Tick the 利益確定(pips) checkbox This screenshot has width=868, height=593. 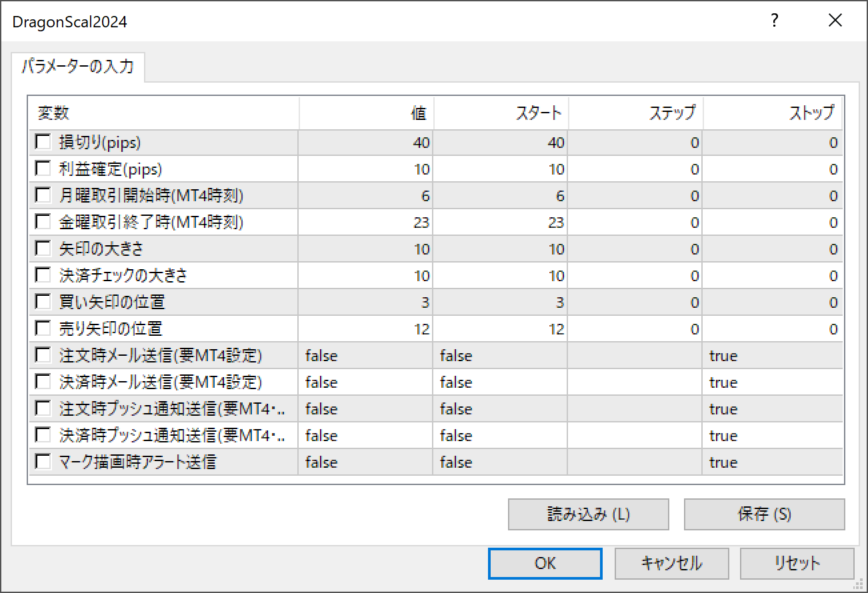pos(43,169)
